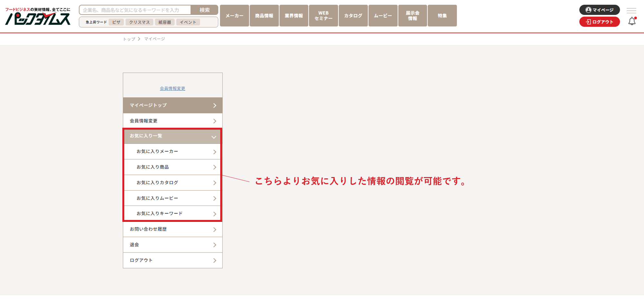Viewport: 644px width, 308px height.
Task: Select お気に入りムービー menu entry
Action: (172, 198)
